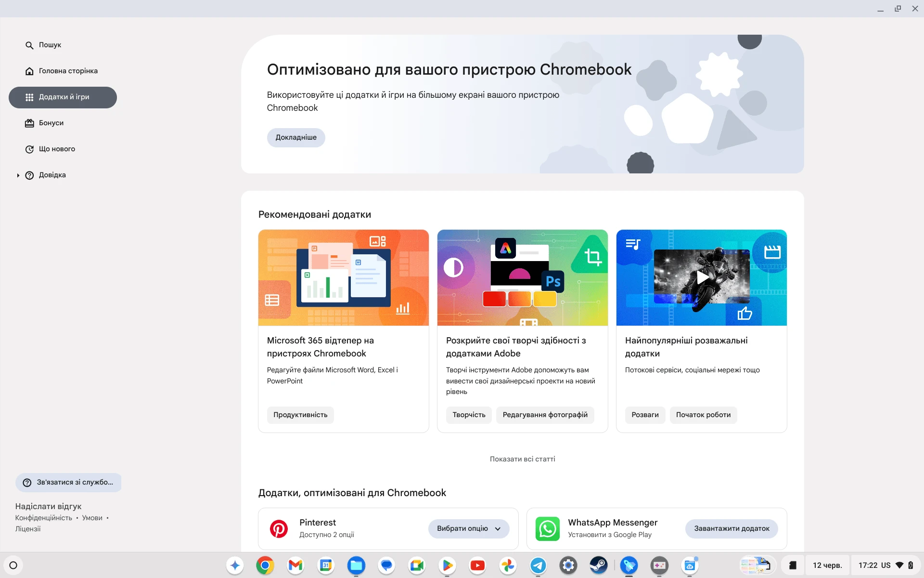Open Google Messages from the shelf
The height and width of the screenshot is (578, 924).
pyautogui.click(x=386, y=565)
